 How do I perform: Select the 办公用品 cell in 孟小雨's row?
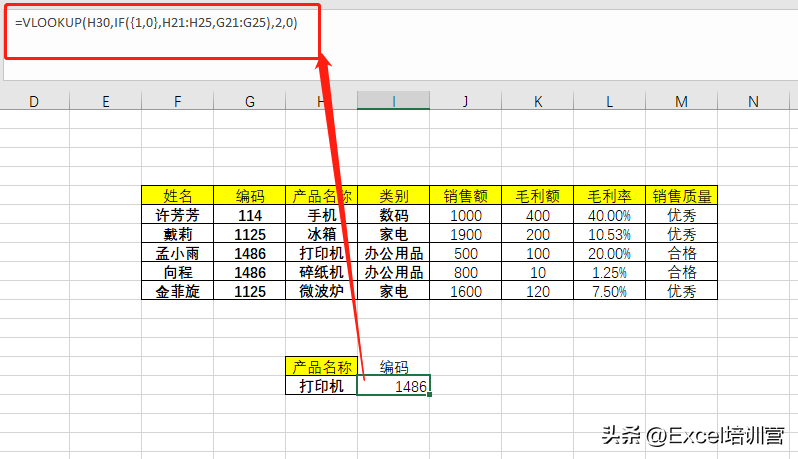click(393, 253)
